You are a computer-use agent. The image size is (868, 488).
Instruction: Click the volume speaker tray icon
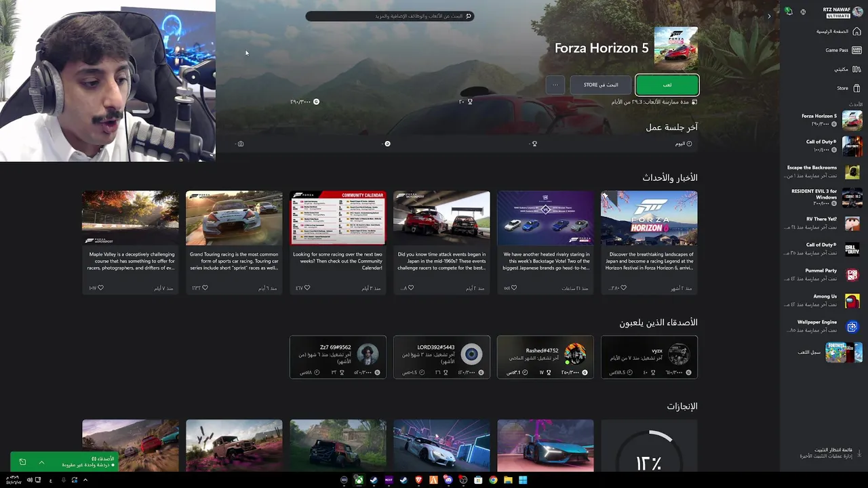[x=29, y=480]
